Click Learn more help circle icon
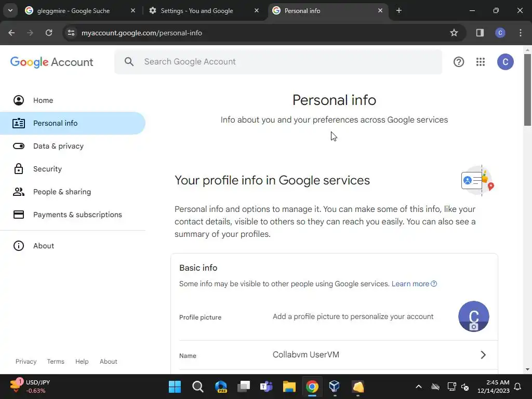Screen dimensions: 532x399 pos(434,284)
